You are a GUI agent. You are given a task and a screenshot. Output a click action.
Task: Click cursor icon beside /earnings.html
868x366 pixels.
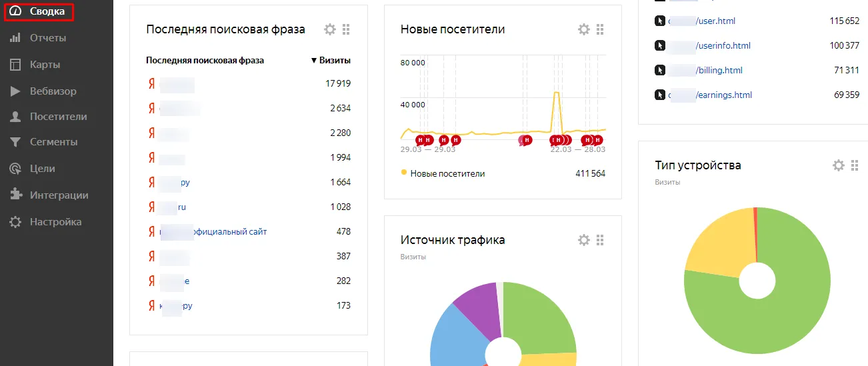tap(660, 95)
